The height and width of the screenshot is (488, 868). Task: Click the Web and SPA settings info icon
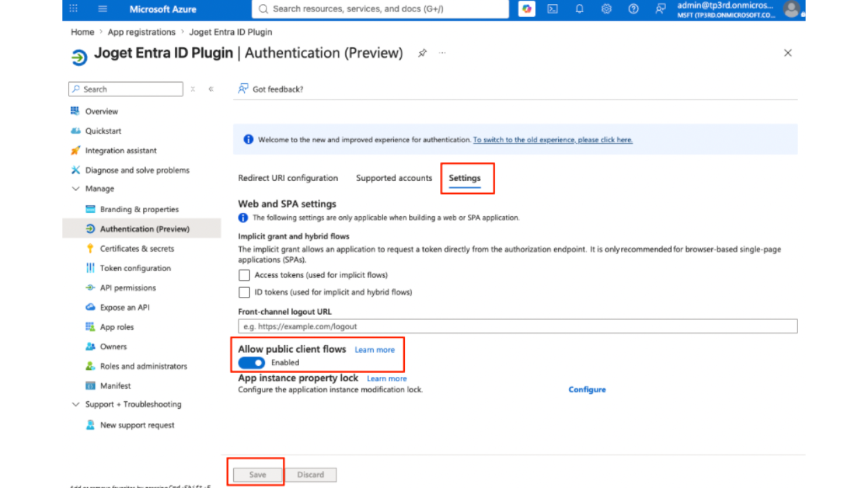point(243,218)
